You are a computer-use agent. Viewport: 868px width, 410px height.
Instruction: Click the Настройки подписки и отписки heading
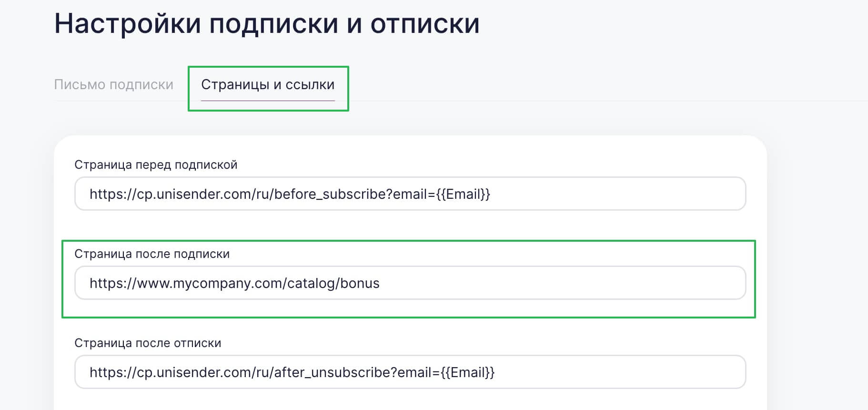(x=267, y=24)
